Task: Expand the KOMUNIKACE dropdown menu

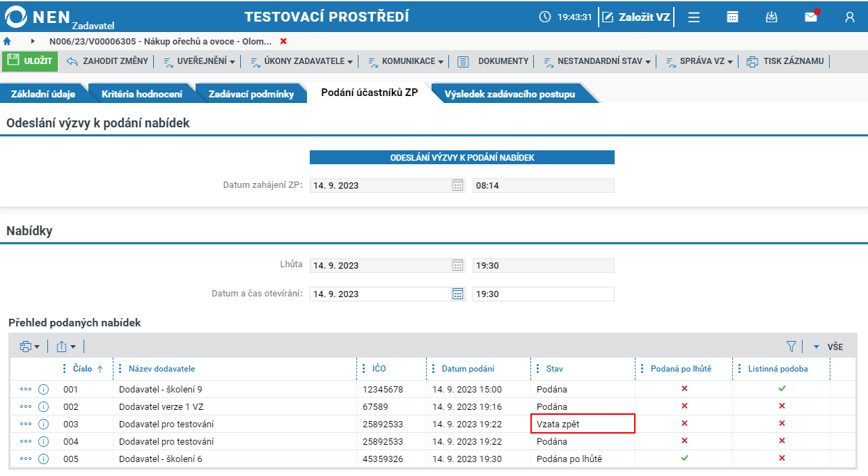Action: click(405, 62)
